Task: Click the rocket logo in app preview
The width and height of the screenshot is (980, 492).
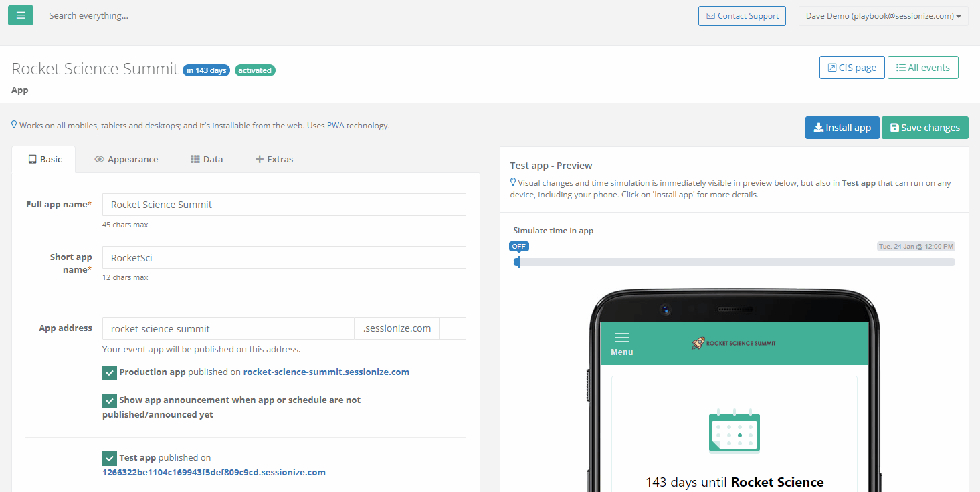Action: point(698,343)
